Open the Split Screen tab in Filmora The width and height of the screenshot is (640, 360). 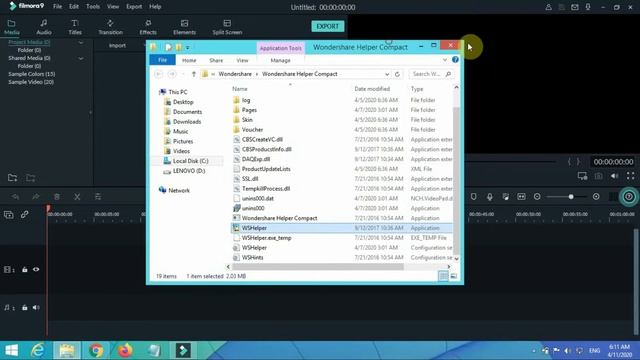point(227,27)
